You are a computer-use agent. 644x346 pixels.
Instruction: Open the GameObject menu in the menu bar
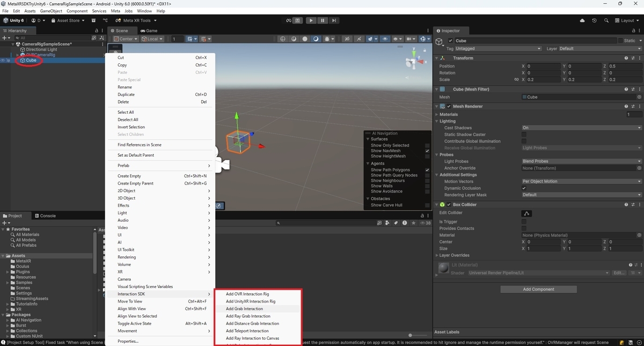tap(51, 11)
